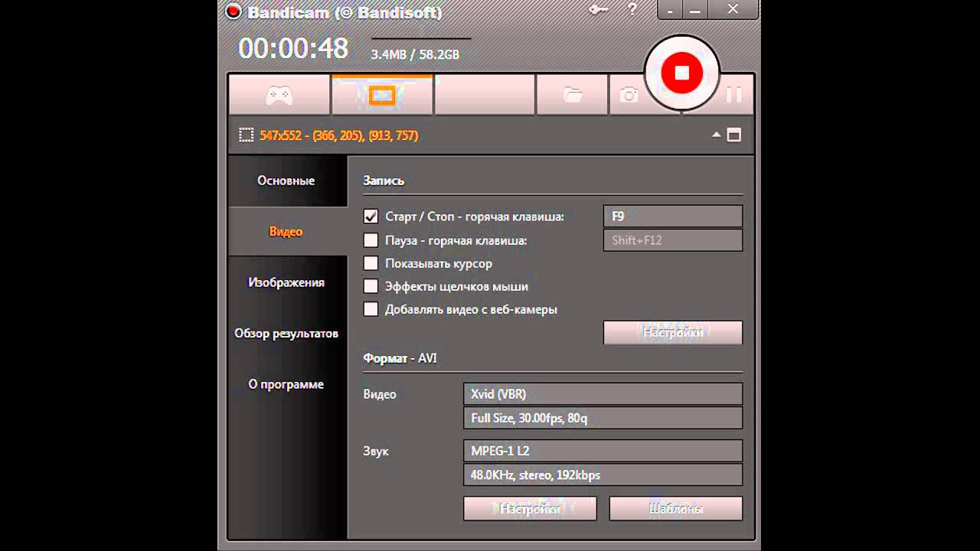Viewport: 980px width, 551px height.
Task: Open Основные settings tab
Action: (x=286, y=181)
